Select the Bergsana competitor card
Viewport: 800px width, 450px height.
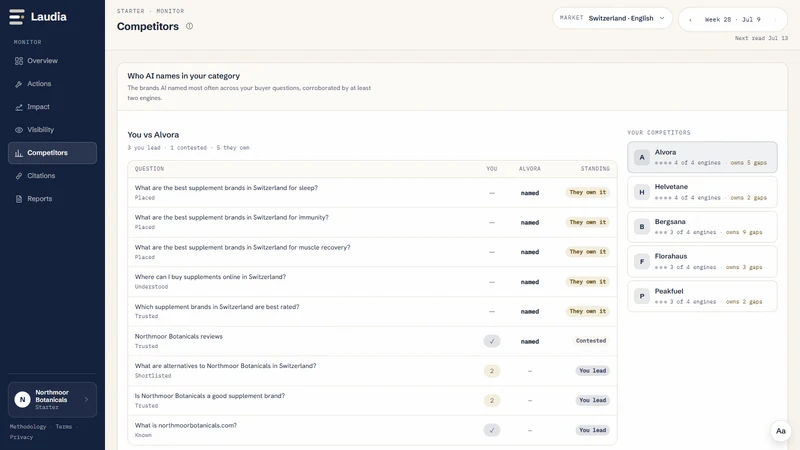(702, 227)
